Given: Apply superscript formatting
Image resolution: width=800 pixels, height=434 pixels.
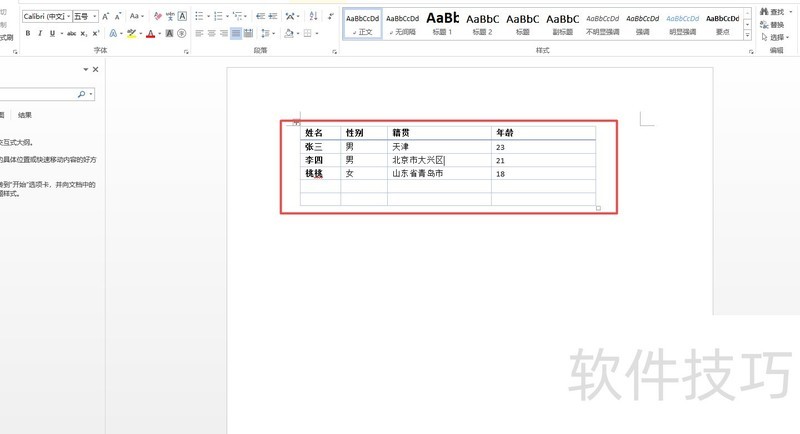Looking at the screenshot, I should (x=95, y=33).
